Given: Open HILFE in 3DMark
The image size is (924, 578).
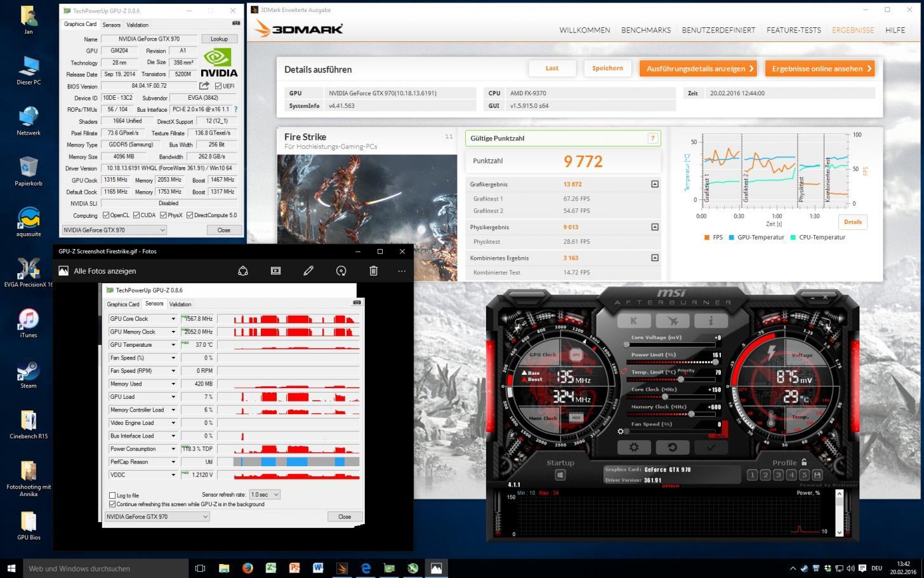Looking at the screenshot, I should [895, 30].
